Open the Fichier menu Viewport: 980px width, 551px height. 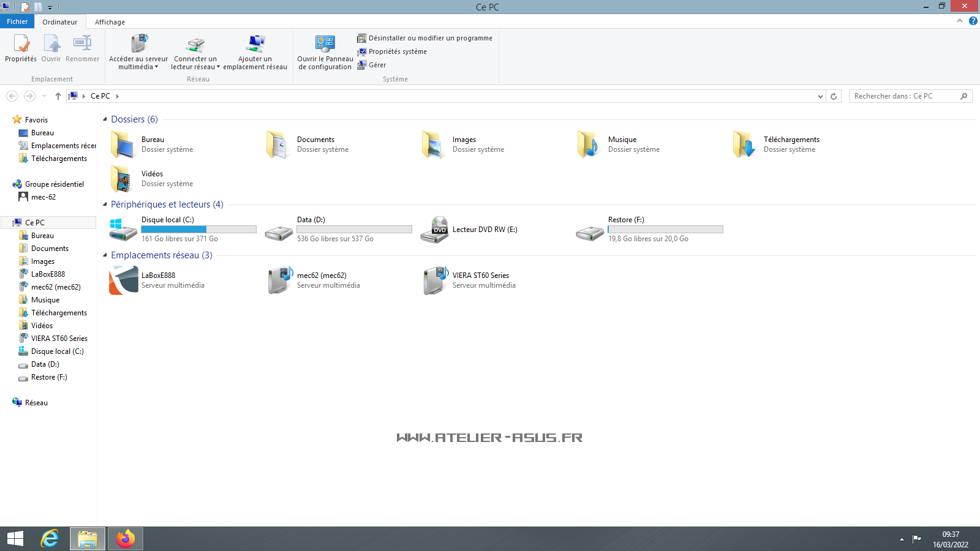(x=17, y=21)
